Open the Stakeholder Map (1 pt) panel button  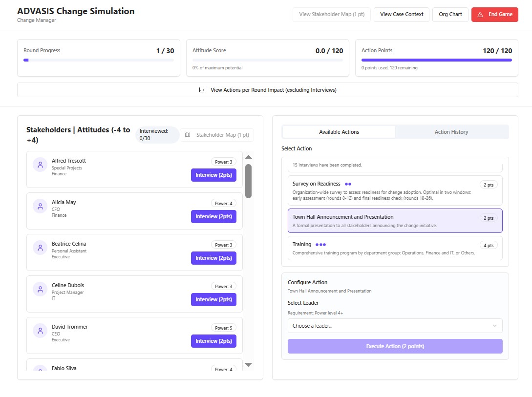217,135
